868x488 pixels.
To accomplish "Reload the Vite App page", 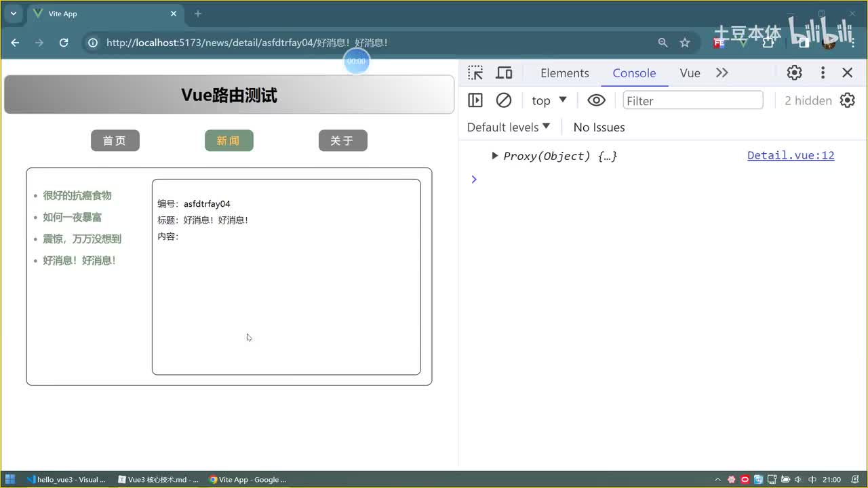I will (64, 43).
